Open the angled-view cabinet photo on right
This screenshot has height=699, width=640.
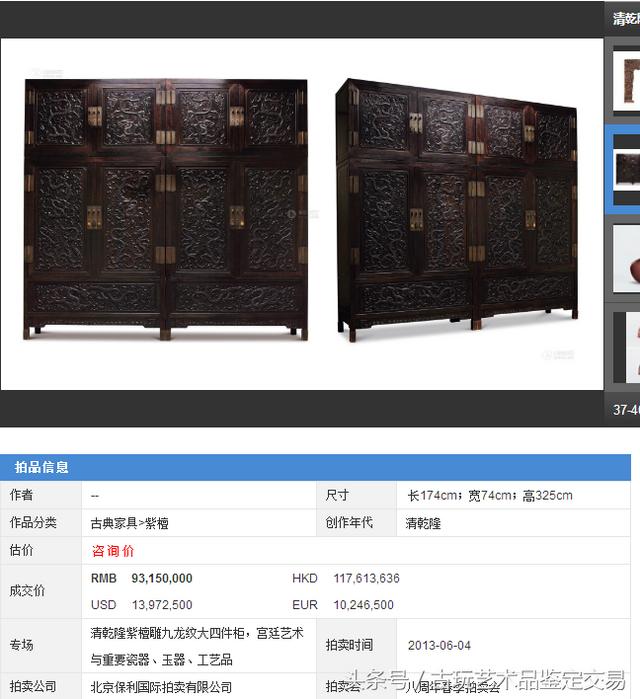(x=457, y=210)
